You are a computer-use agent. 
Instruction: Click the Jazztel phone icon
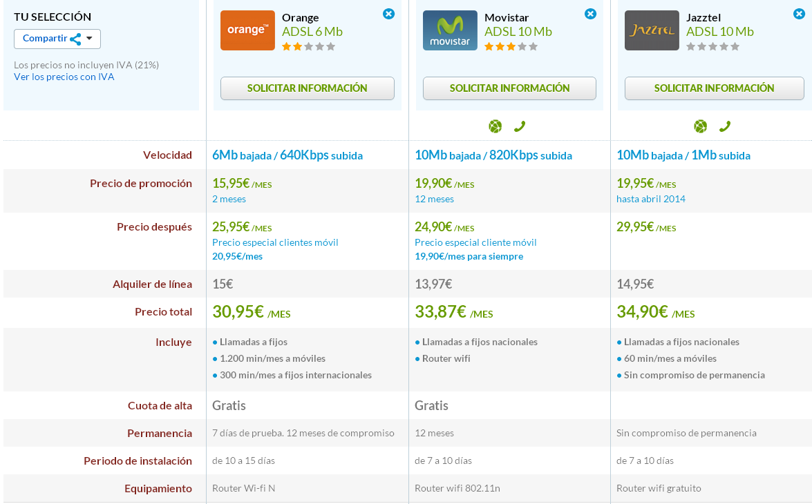(x=724, y=126)
